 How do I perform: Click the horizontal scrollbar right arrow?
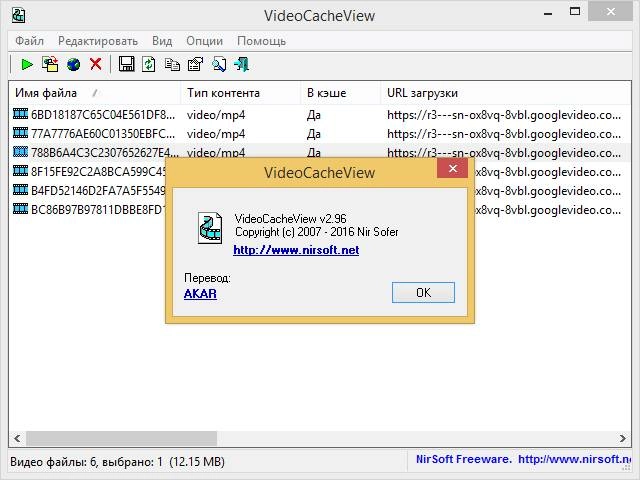tap(622, 439)
